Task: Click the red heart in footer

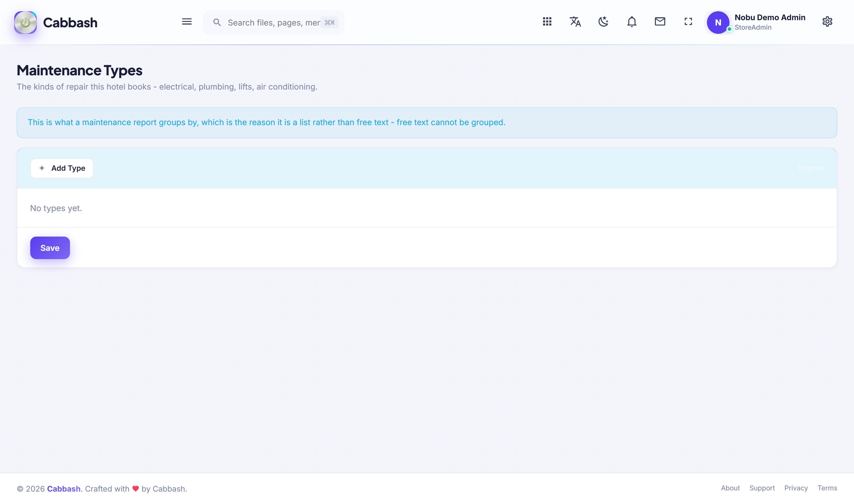Action: point(136,489)
